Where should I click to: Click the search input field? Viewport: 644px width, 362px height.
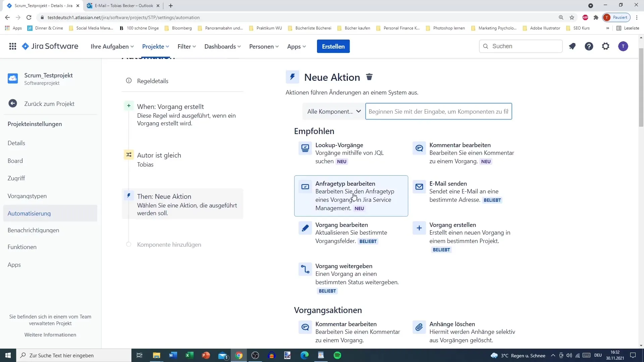(x=439, y=111)
